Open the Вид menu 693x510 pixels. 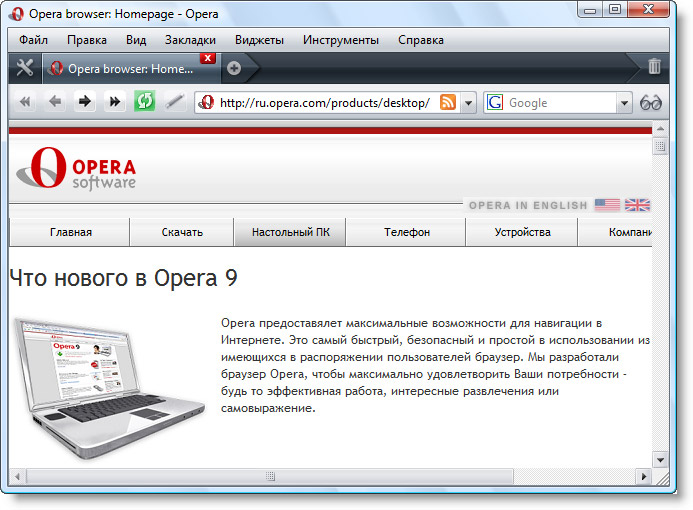pyautogui.click(x=136, y=40)
